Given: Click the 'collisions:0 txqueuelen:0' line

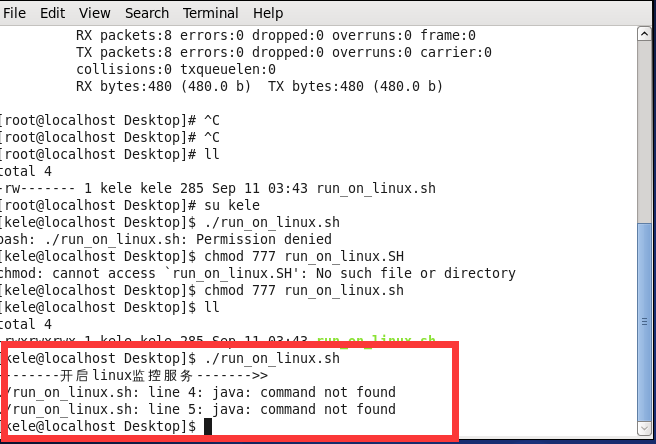Looking at the screenshot, I should pyautogui.click(x=175, y=69).
